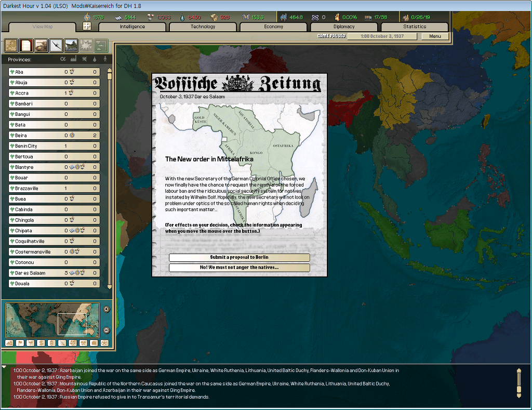
Task: Select the briefcase diplomatic map mode
Action: click(94, 343)
